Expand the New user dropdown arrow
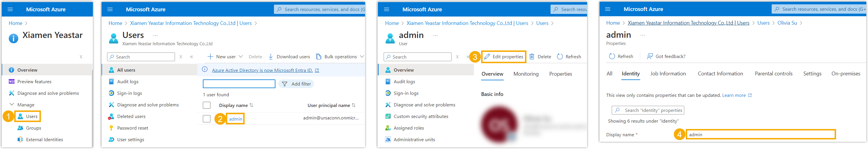This screenshot has width=868, height=149. coord(241,57)
